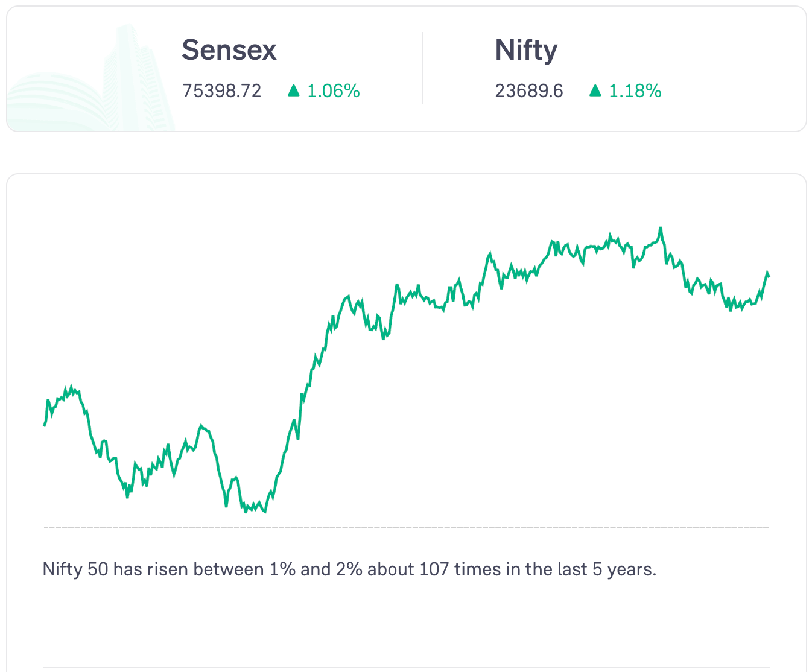Click the latest end point of chart line
812x672 pixels.
[768, 274]
